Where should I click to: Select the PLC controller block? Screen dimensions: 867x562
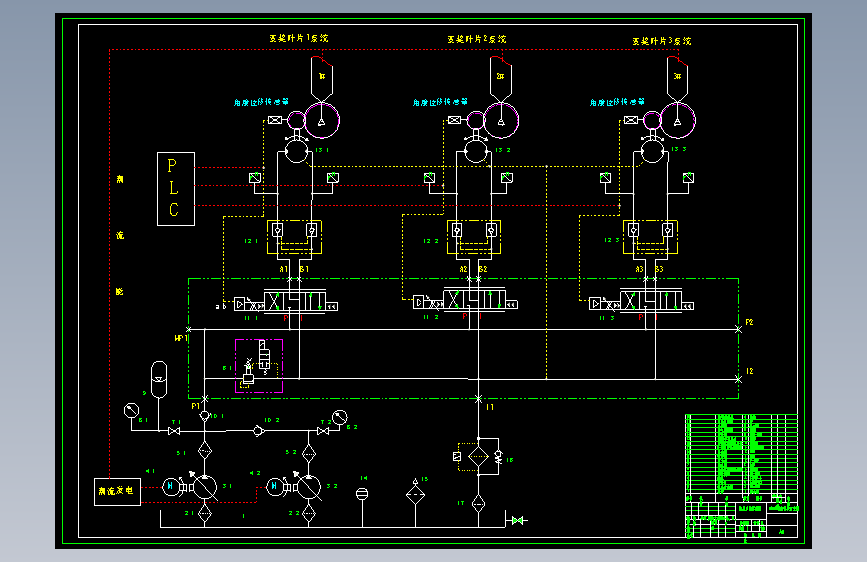pos(176,189)
